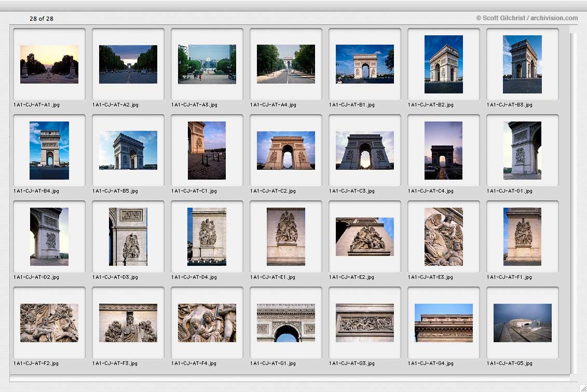Click the filename label 1A1-CJ-AT-E3.jpg
Image resolution: width=587 pixels, height=392 pixels.
pyautogui.click(x=430, y=277)
